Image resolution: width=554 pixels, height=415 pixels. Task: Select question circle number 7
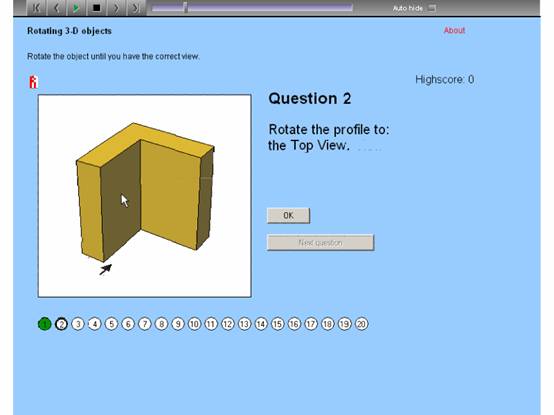pos(145,324)
